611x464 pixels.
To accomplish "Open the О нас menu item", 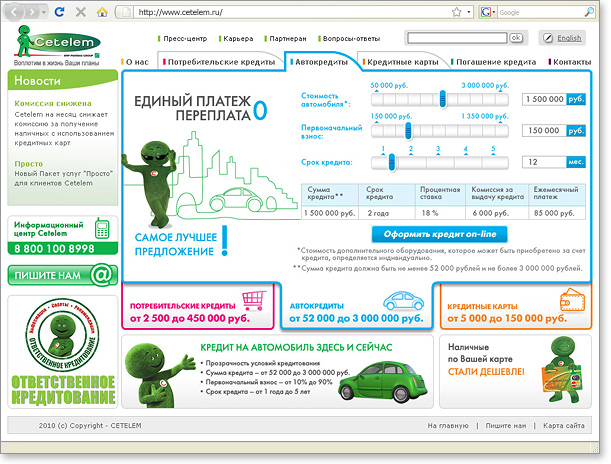I will [x=135, y=62].
